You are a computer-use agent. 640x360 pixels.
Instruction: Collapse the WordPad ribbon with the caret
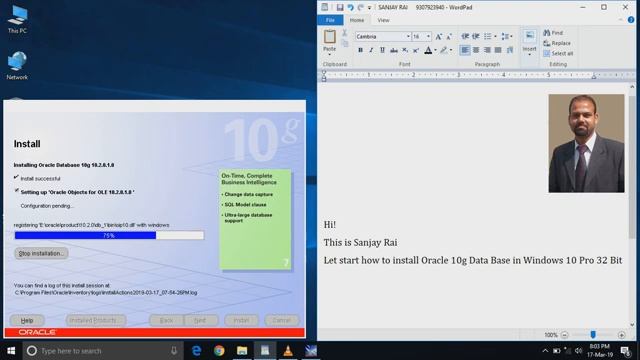click(x=620, y=20)
